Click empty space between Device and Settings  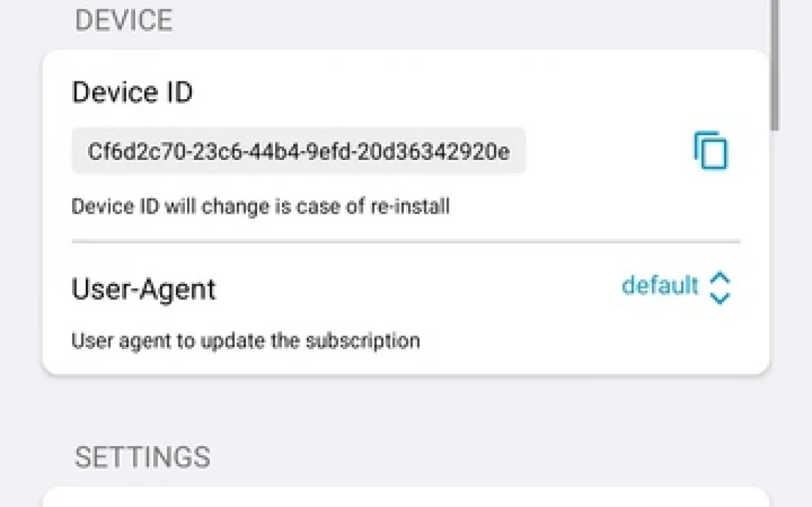click(405, 411)
